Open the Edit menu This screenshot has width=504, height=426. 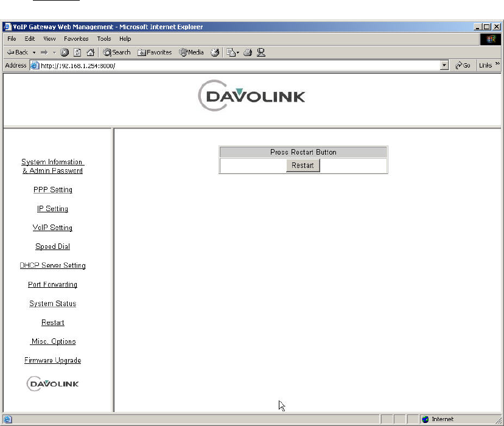30,38
